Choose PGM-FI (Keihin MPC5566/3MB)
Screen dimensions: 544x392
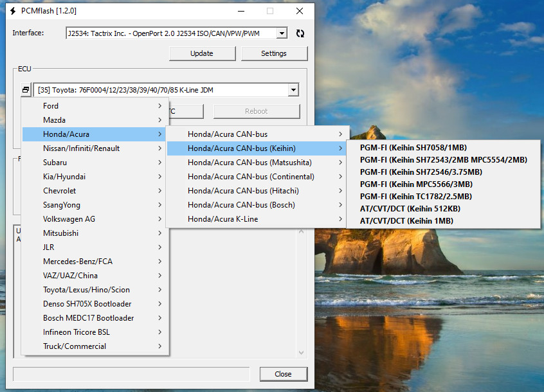pyautogui.click(x=444, y=184)
